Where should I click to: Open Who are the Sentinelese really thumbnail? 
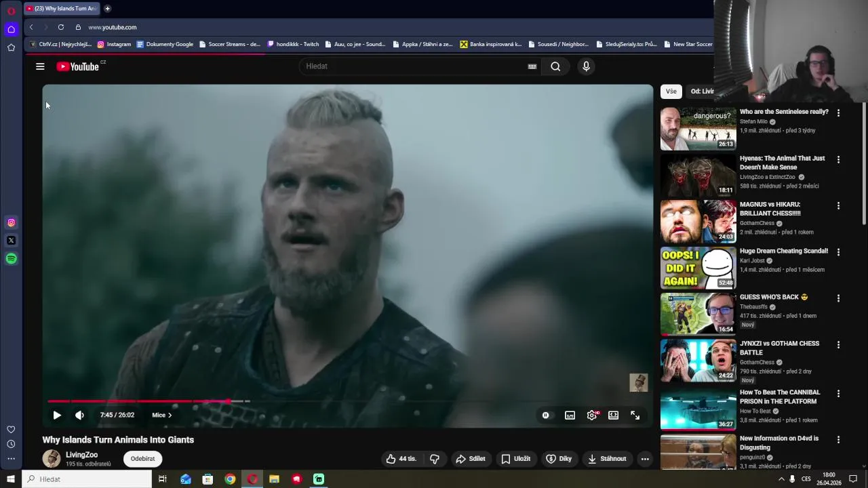pyautogui.click(x=698, y=129)
